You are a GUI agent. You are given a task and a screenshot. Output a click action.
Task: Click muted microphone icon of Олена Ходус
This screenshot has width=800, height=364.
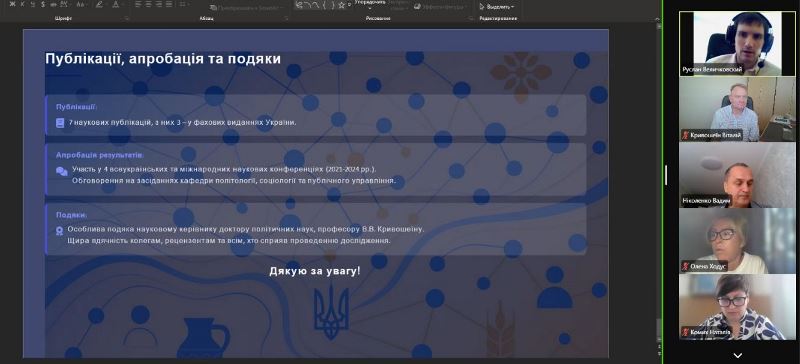click(x=686, y=266)
